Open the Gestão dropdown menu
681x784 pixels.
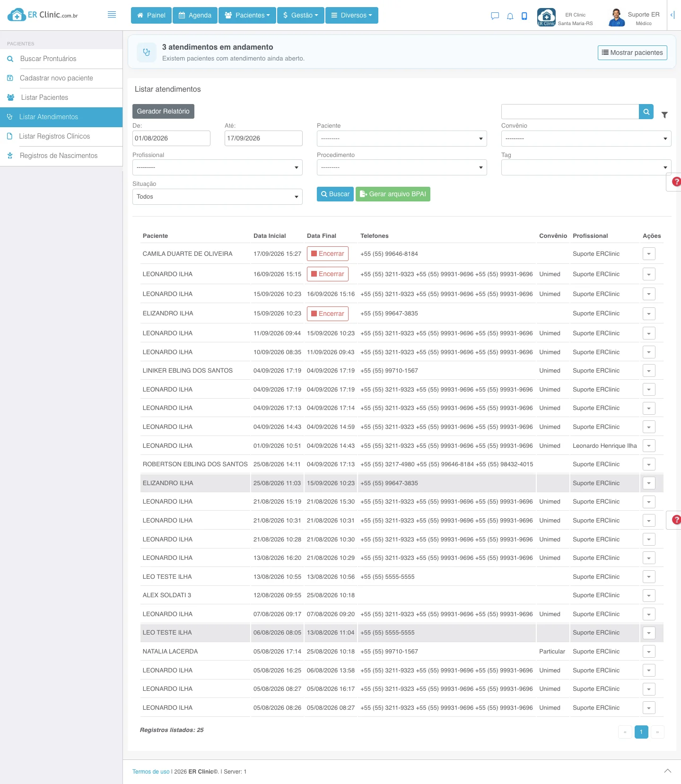coord(301,15)
